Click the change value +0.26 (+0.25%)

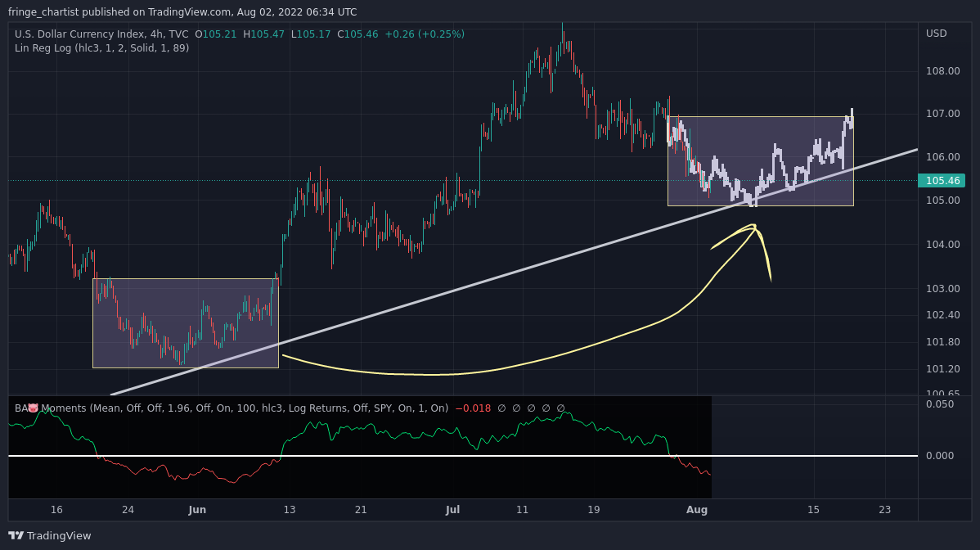click(x=425, y=34)
